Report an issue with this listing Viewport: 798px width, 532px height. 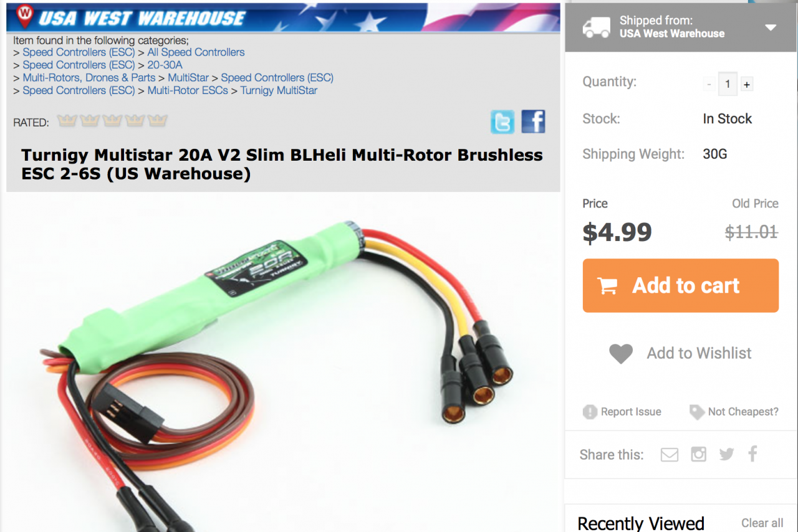622,412
